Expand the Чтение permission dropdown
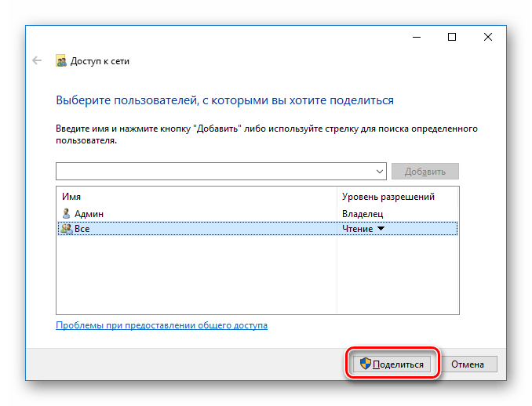The height and width of the screenshot is (406, 532). click(381, 229)
